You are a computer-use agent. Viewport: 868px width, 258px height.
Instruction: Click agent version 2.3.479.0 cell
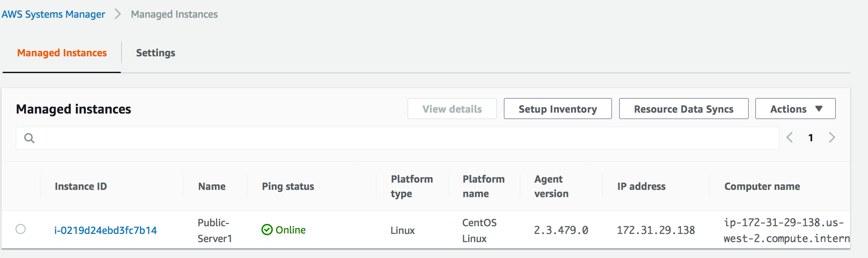coord(561,230)
